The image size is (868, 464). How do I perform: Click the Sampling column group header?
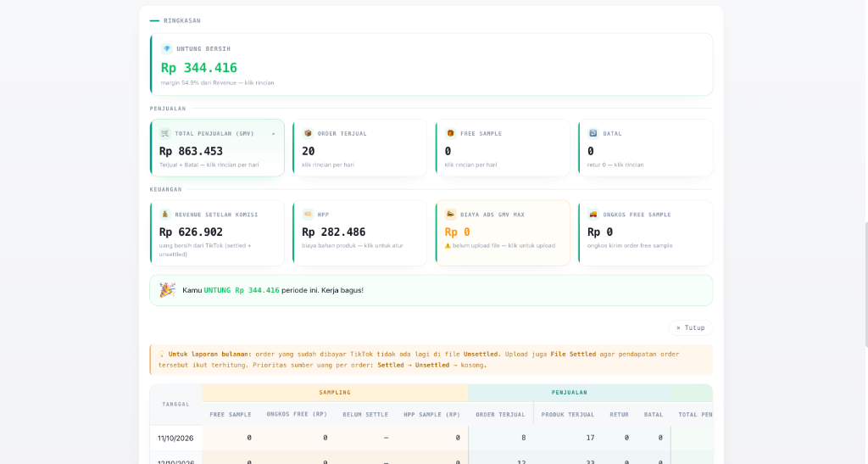[x=335, y=393]
